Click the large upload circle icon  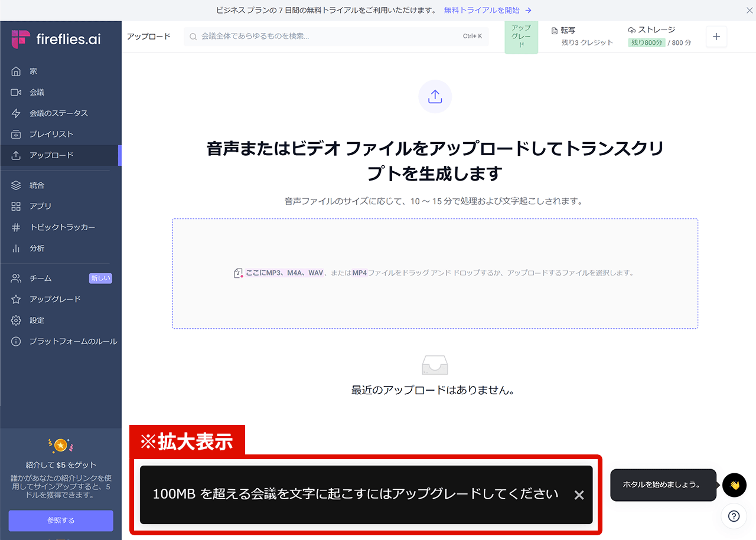435,96
